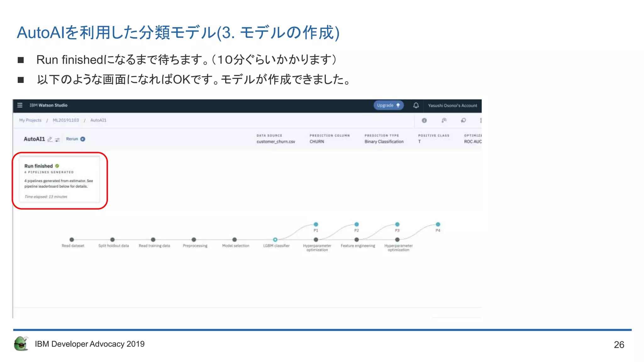Open the information icon in the toolbar
This screenshot has height=362, width=644.
pos(424,120)
